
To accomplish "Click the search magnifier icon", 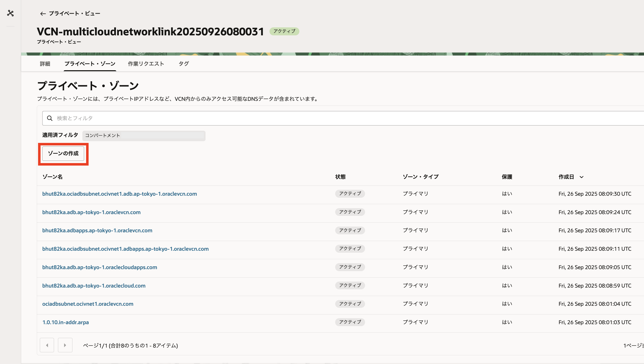I will (x=50, y=118).
